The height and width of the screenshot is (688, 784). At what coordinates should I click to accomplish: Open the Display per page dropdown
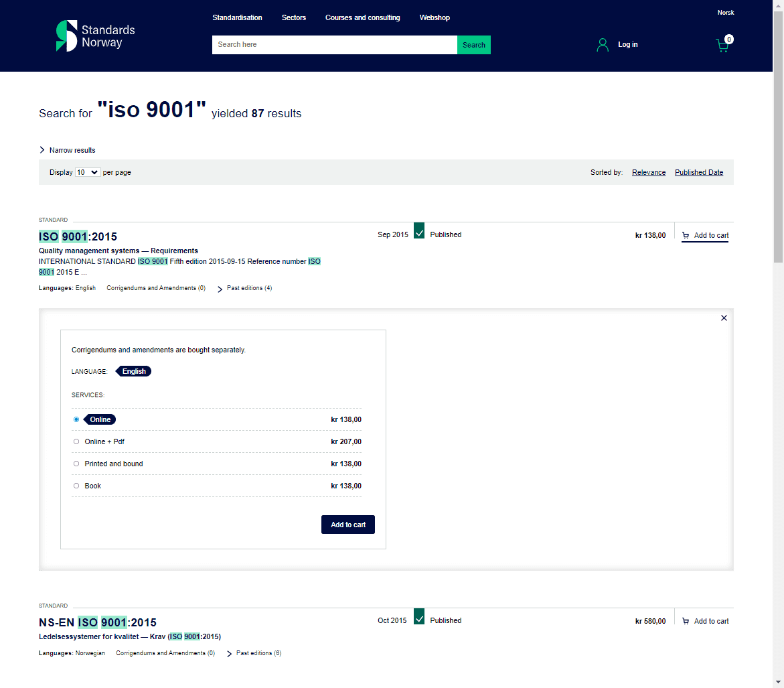coord(88,172)
